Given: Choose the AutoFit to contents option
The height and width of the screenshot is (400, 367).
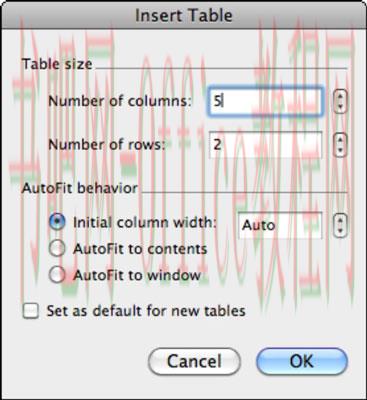Looking at the screenshot, I should click(57, 249).
